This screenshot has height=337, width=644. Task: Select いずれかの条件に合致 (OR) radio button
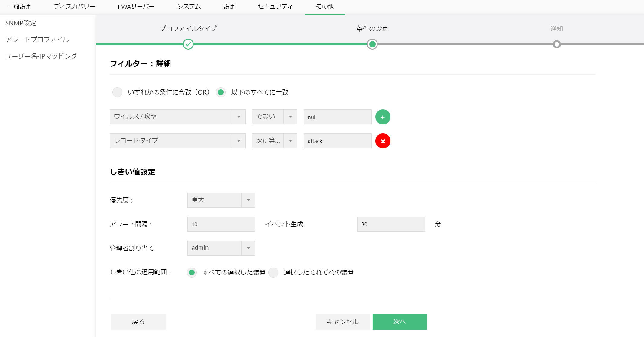(117, 92)
